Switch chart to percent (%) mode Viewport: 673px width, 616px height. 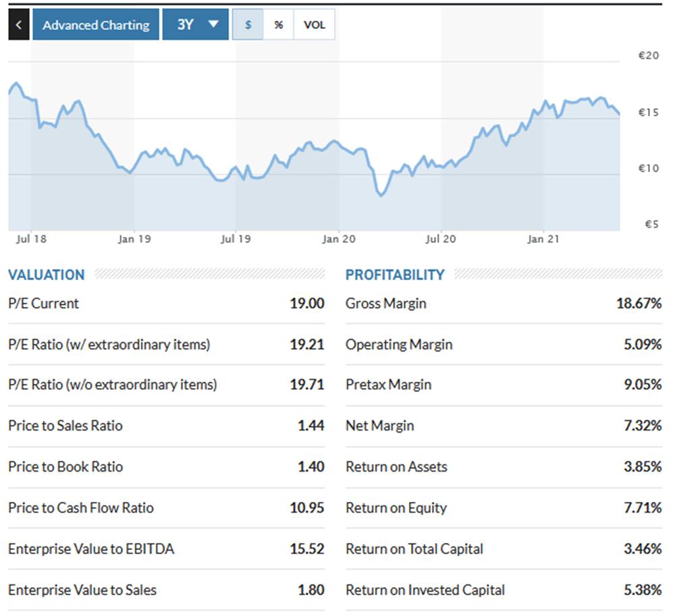279,25
